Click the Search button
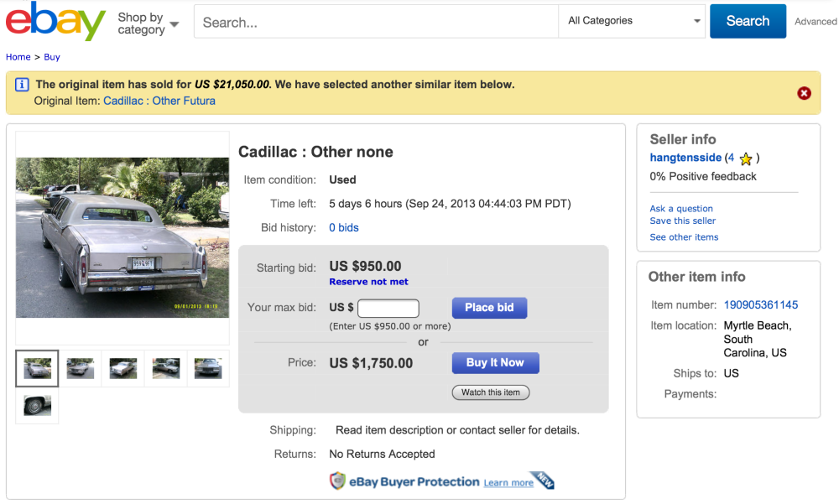 coord(748,21)
